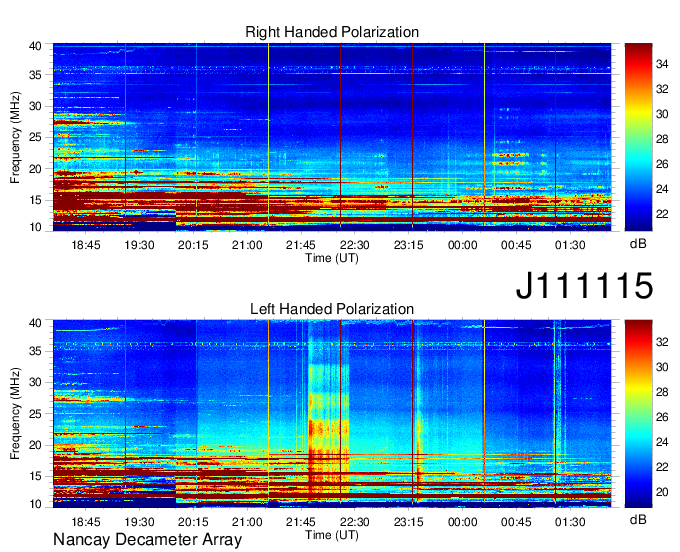Screen dimensions: 680x552
Task: Click the 23:15 time tick under the bottom panel
Action: tap(409, 522)
